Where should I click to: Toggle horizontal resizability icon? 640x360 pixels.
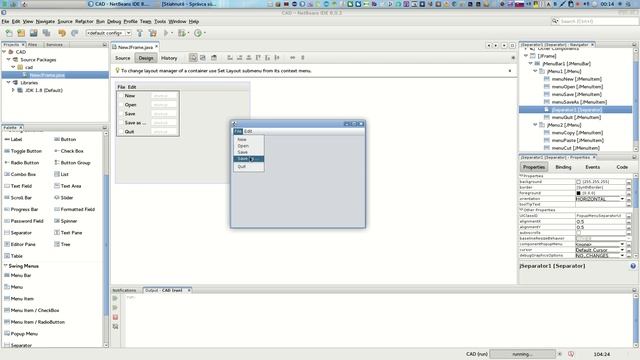tap(293, 58)
